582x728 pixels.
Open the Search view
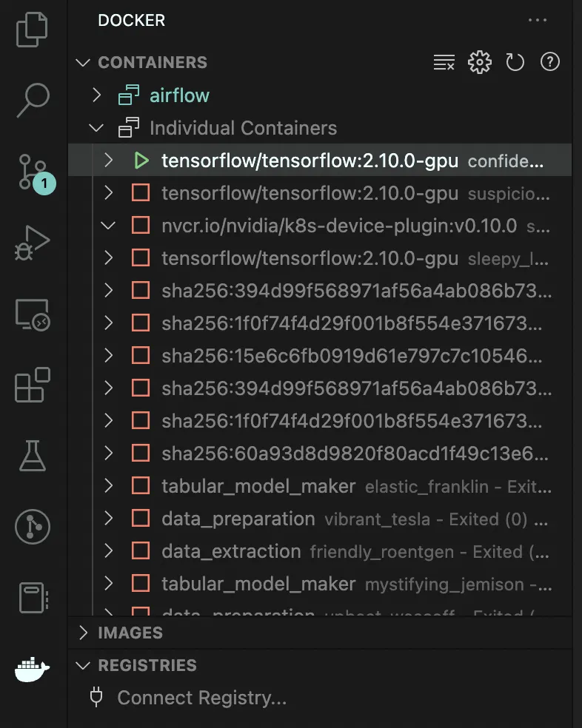32,99
